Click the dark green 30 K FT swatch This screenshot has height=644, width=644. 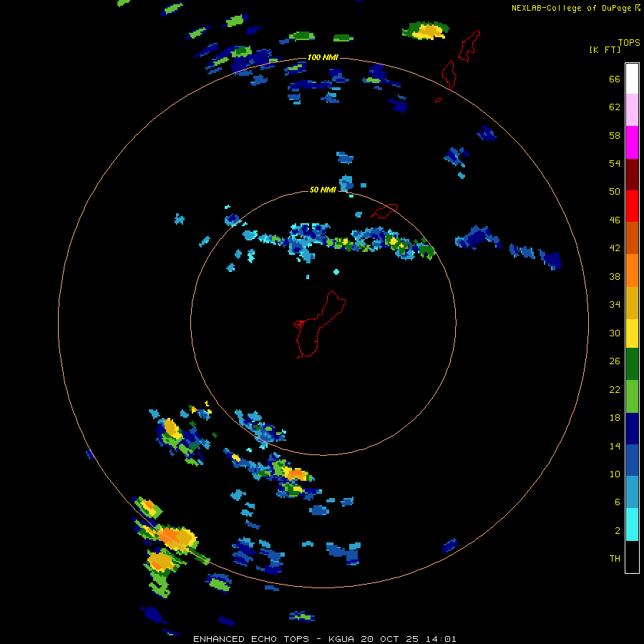coord(632,364)
